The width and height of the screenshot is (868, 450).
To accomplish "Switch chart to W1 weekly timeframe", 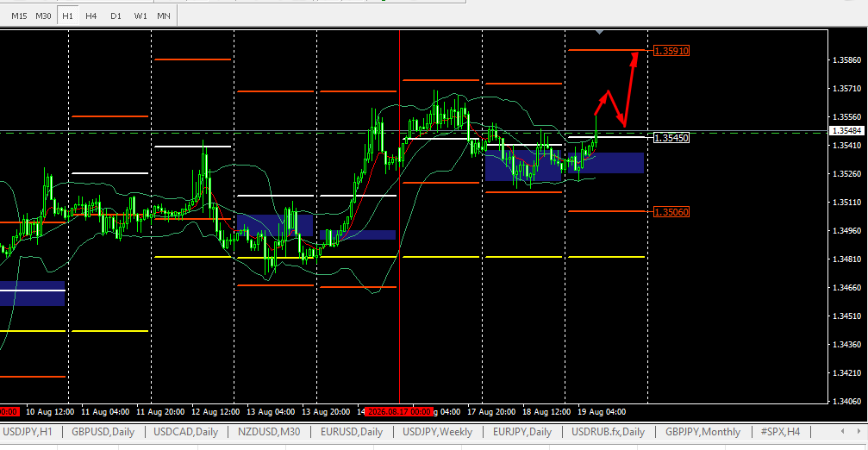I will tap(141, 16).
